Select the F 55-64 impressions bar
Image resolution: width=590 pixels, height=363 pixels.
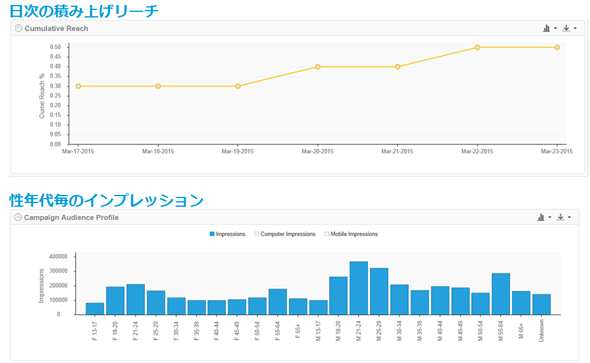278,302
